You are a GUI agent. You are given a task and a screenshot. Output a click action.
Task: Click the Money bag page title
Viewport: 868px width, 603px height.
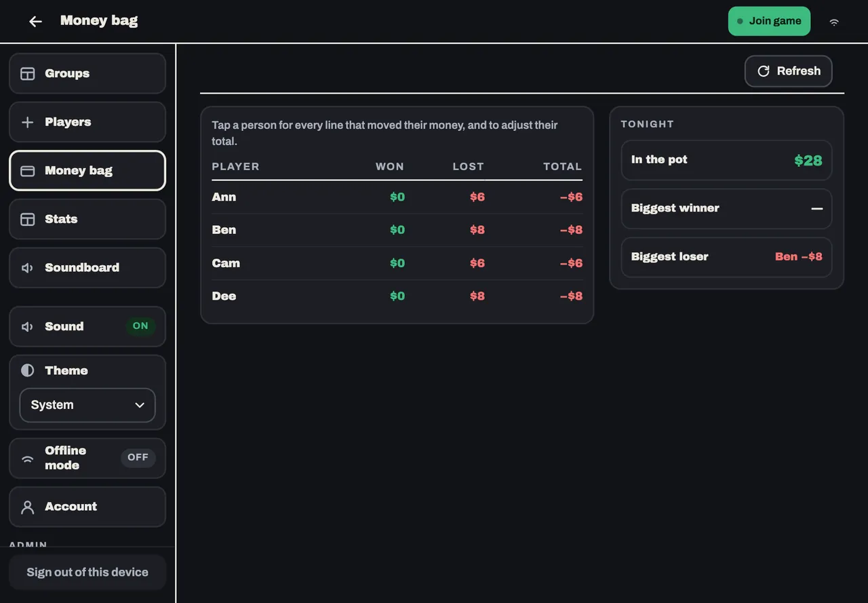[99, 20]
